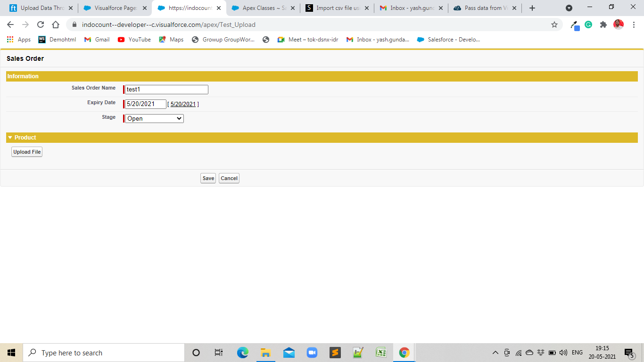This screenshot has width=644, height=362.
Task: Go back to the previous page
Action: click(x=10, y=25)
